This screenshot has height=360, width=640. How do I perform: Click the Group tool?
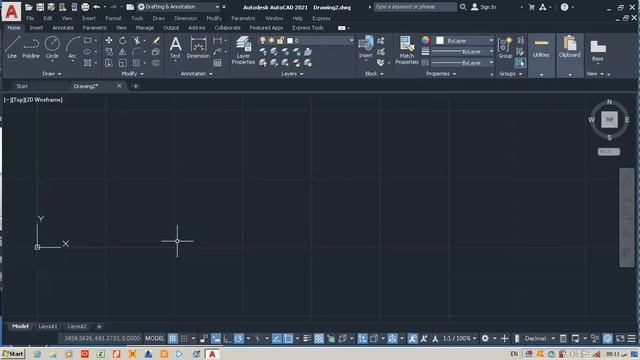505,47
